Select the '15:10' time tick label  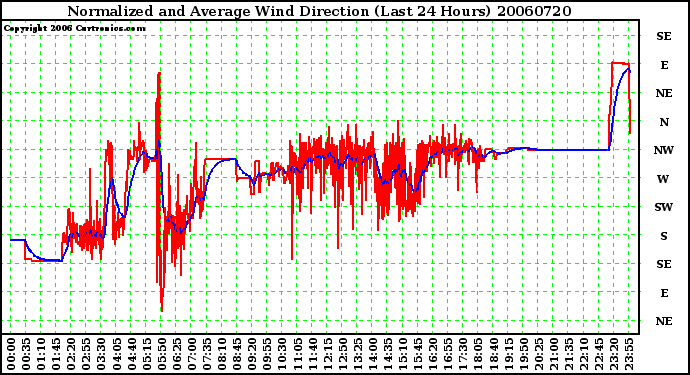tap(403, 354)
